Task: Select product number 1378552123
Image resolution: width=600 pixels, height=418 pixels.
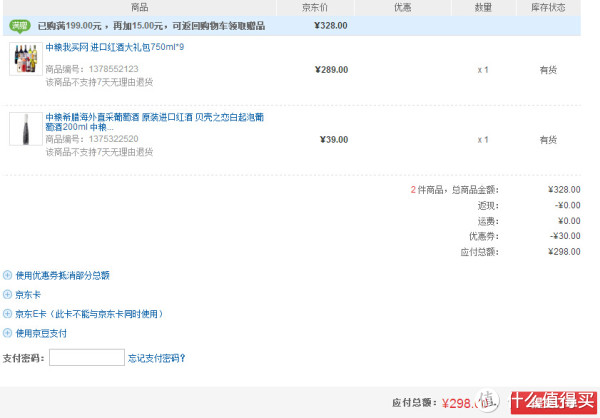Action: [113, 69]
